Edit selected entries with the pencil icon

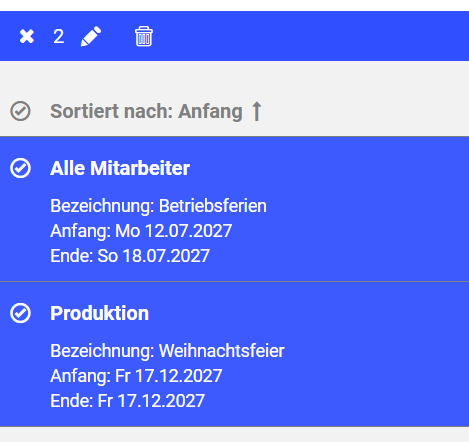coord(91,36)
